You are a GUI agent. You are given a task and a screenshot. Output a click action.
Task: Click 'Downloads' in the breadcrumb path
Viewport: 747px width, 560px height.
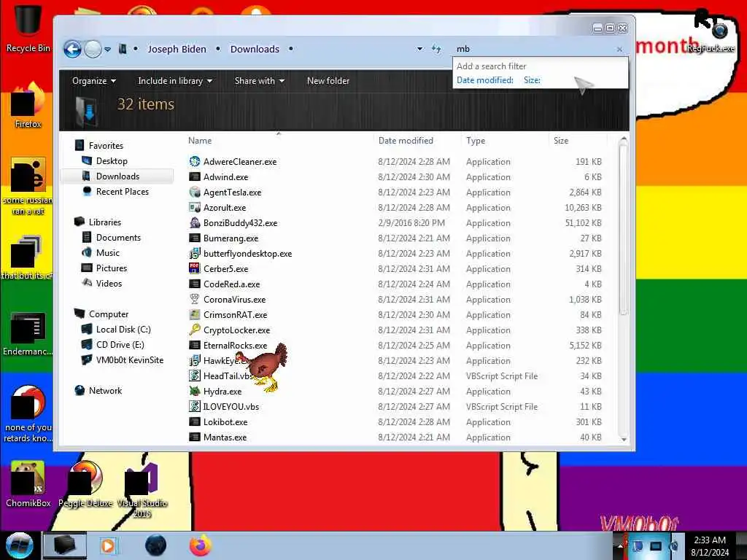click(255, 49)
